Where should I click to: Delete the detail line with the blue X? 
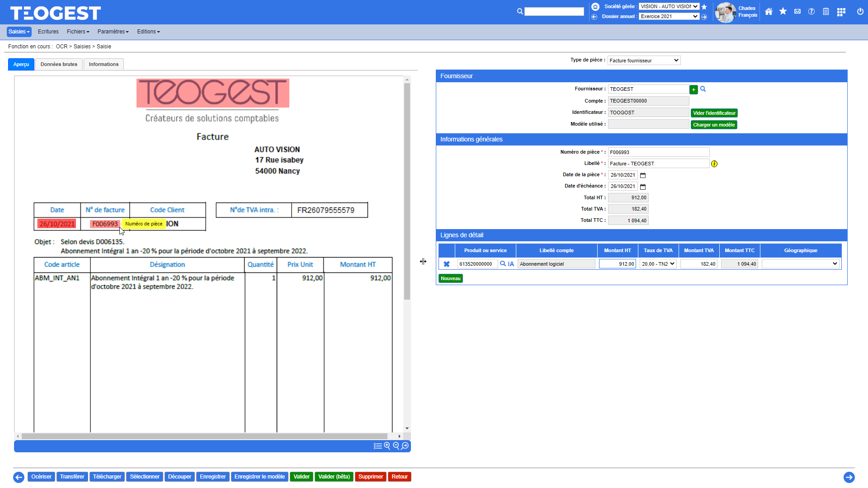(x=447, y=263)
